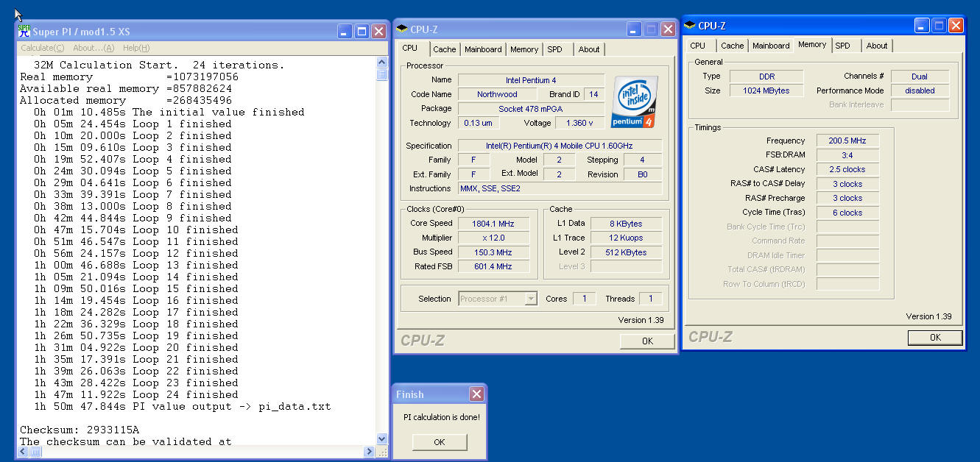Click the Performance Mode field disabled
Image resolution: width=980 pixels, height=462 pixels.
(x=920, y=90)
